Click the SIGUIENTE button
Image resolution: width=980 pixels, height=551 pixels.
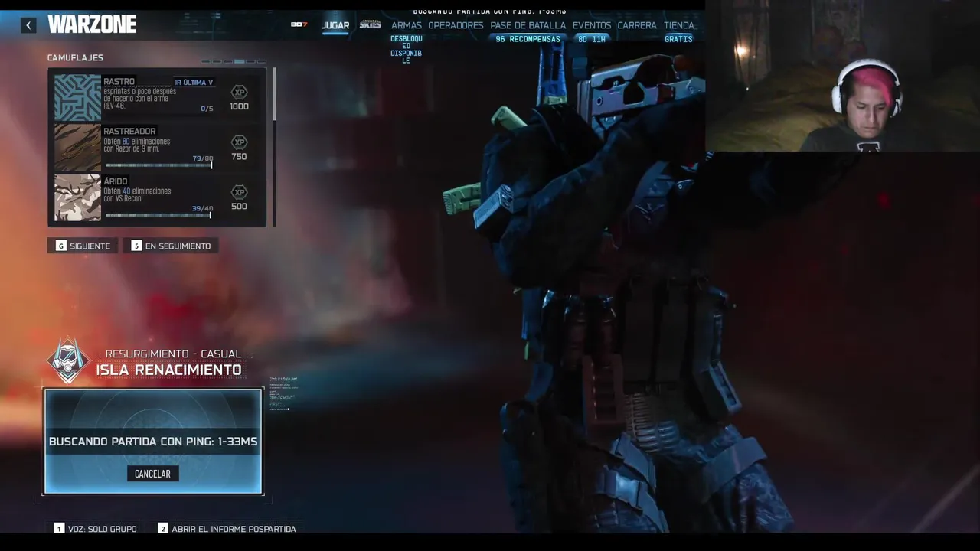pyautogui.click(x=83, y=246)
